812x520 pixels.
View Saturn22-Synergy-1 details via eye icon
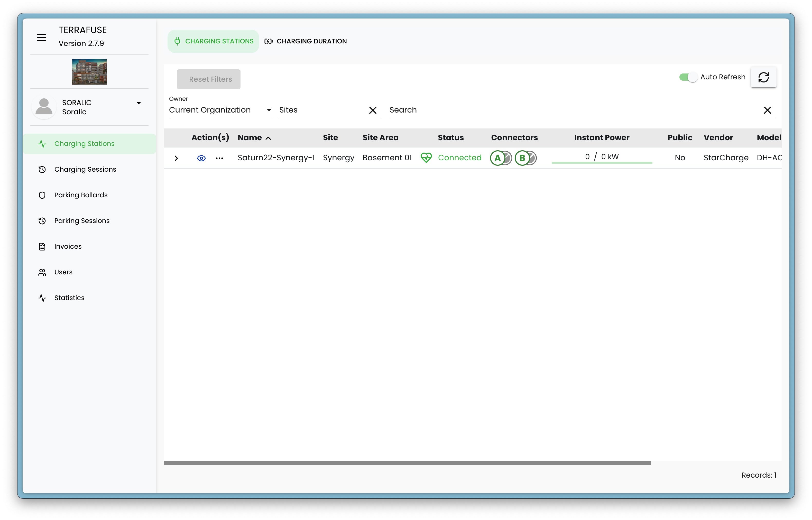201,158
